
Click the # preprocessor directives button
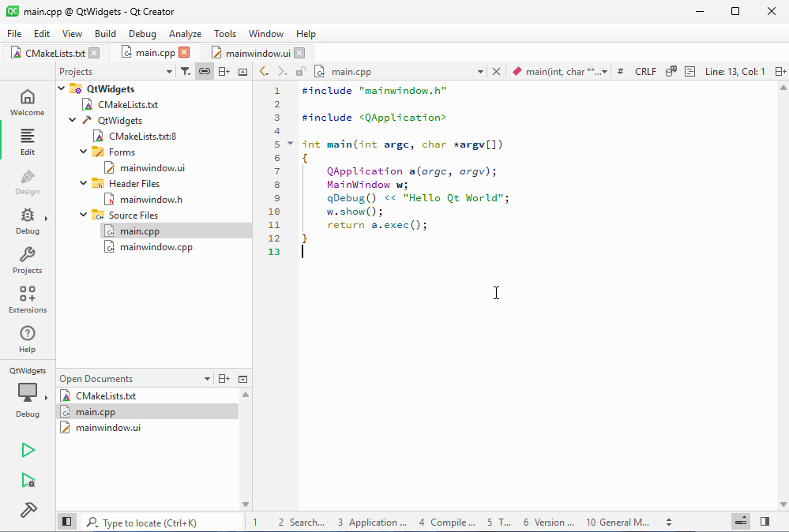(621, 71)
